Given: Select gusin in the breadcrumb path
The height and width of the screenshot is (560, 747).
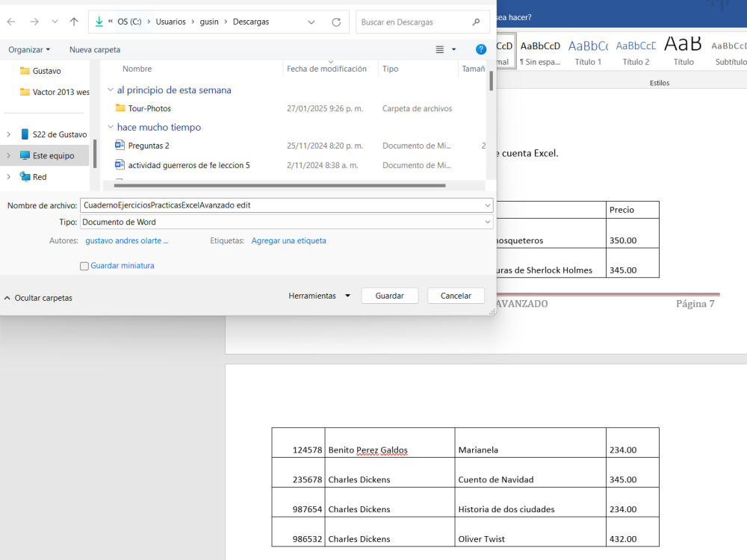Looking at the screenshot, I should click(x=209, y=22).
